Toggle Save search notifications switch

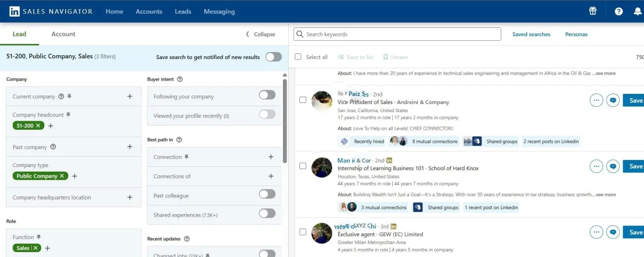tap(273, 57)
